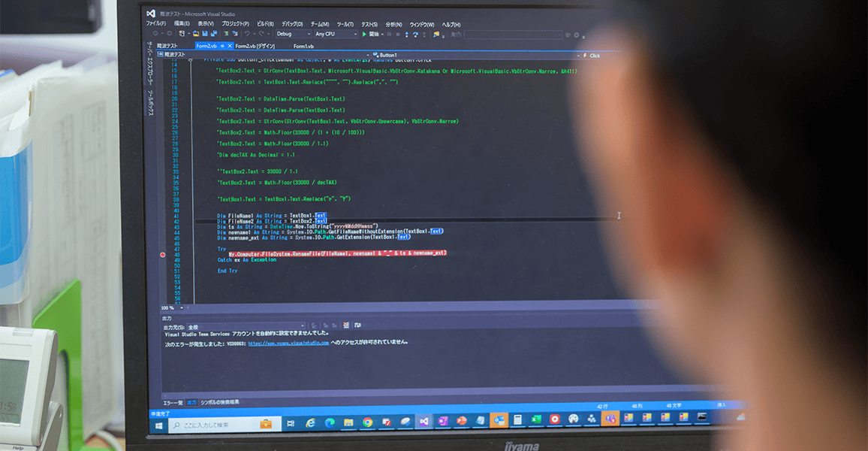Open Microsoft Teams from the taskbar

pyautogui.click(x=610, y=419)
